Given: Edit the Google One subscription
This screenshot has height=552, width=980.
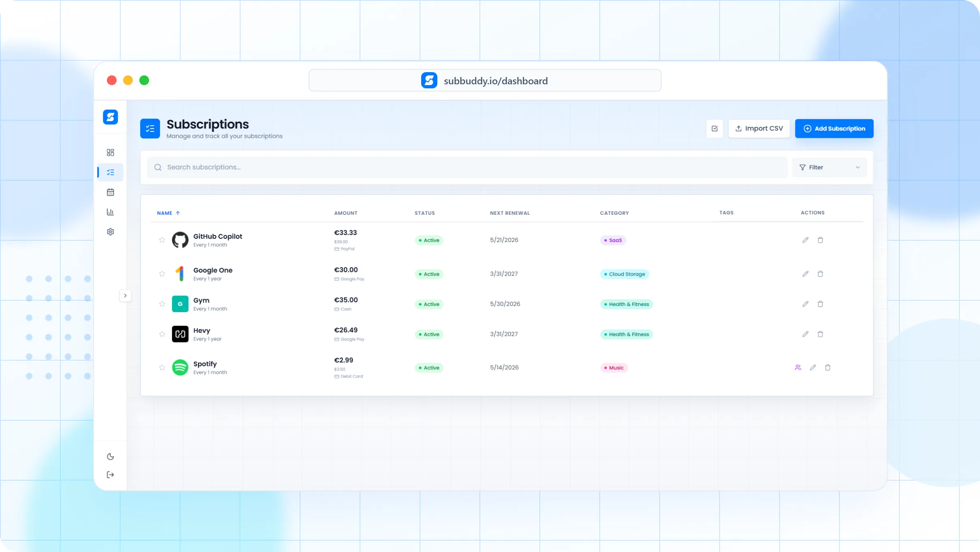Looking at the screenshot, I should [805, 274].
